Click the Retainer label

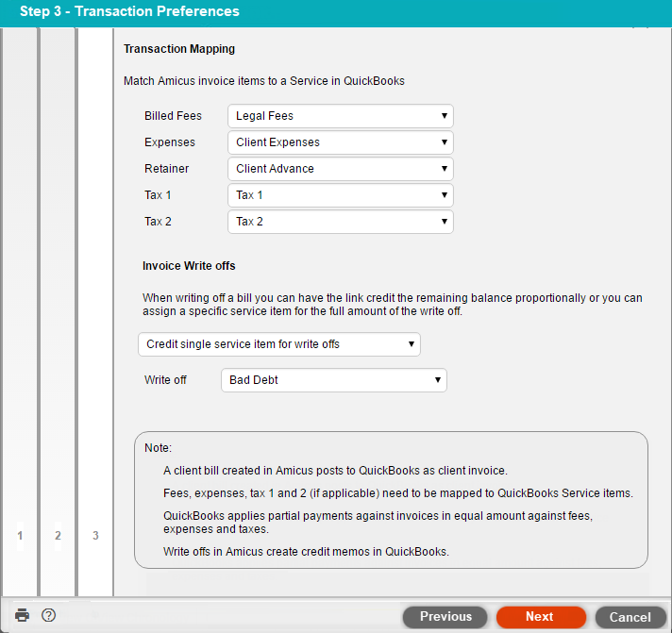tap(166, 169)
